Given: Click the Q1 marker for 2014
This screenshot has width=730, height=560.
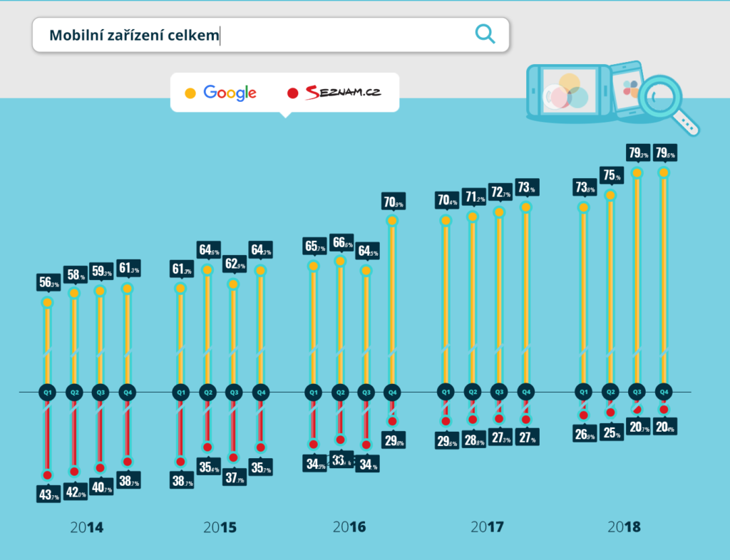Looking at the screenshot, I should 48,393.
